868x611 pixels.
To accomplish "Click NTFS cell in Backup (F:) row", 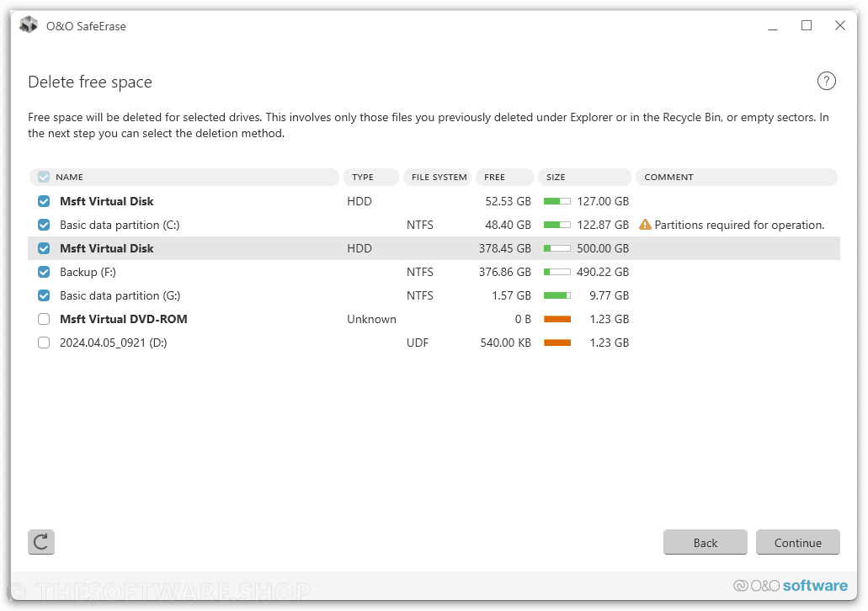I will point(419,272).
